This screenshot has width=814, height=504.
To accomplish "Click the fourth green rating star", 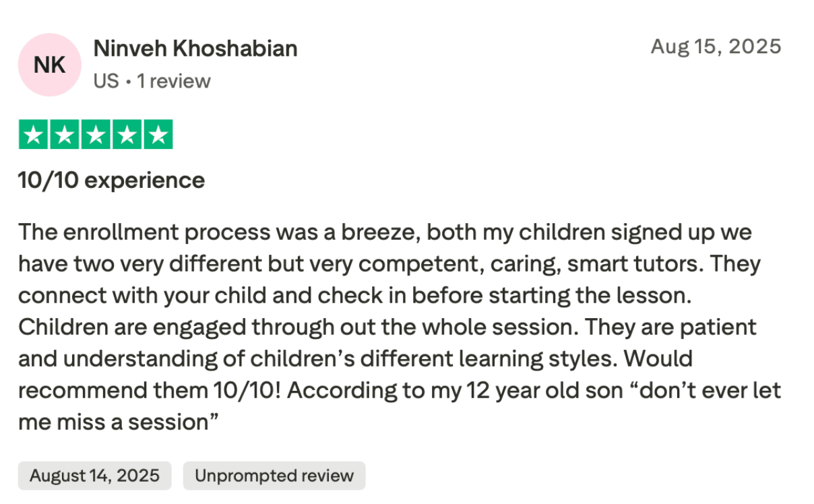I will [127, 135].
